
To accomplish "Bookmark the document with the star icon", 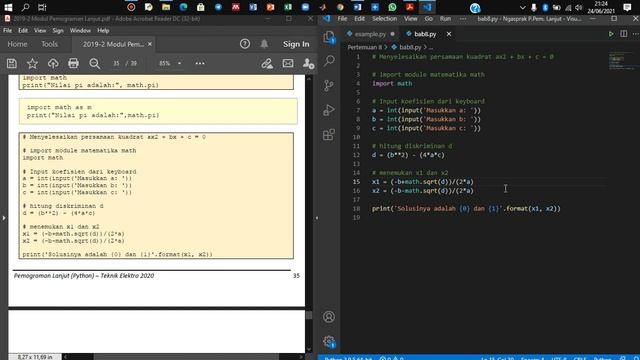I will point(32,63).
